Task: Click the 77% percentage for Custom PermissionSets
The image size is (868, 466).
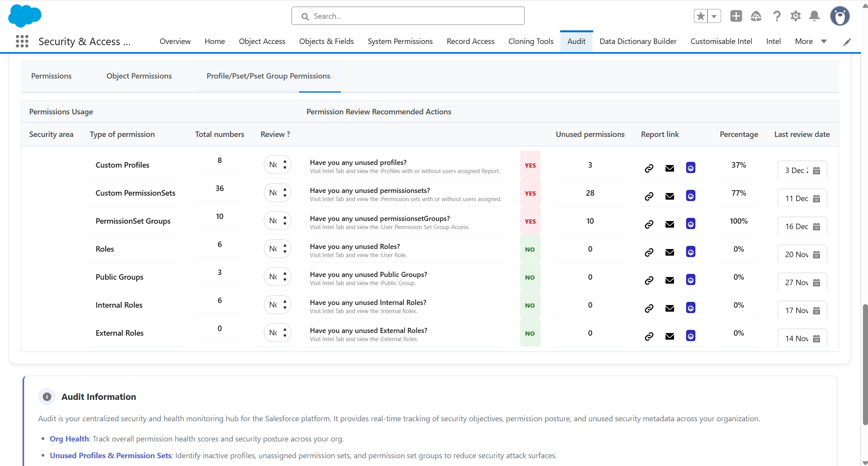Action: pos(739,193)
